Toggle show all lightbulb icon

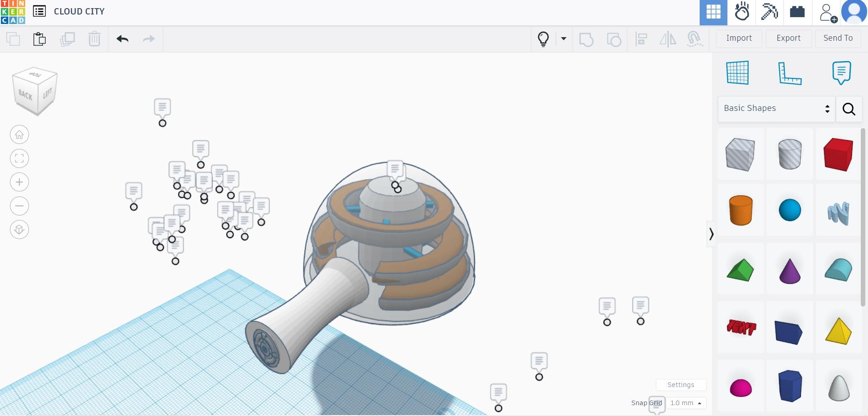[x=543, y=39]
